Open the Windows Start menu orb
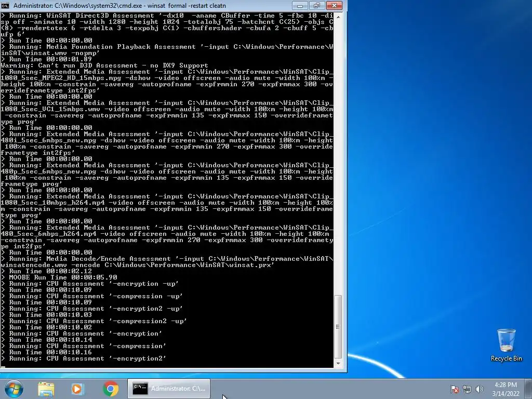 point(14,389)
